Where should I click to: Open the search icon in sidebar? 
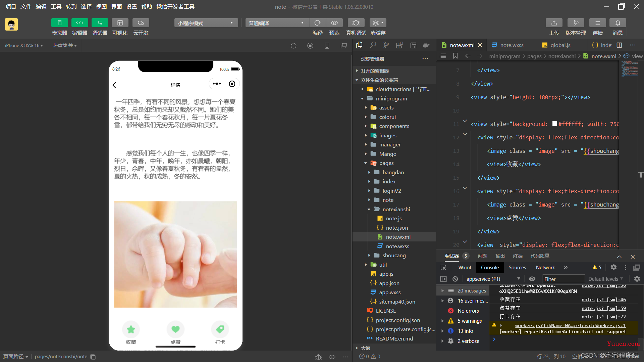[373, 45]
